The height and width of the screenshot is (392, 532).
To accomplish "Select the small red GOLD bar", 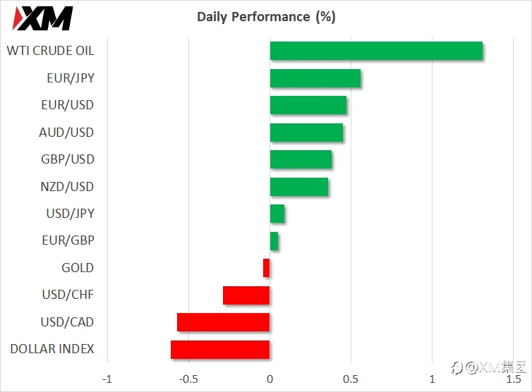I will pos(266,268).
